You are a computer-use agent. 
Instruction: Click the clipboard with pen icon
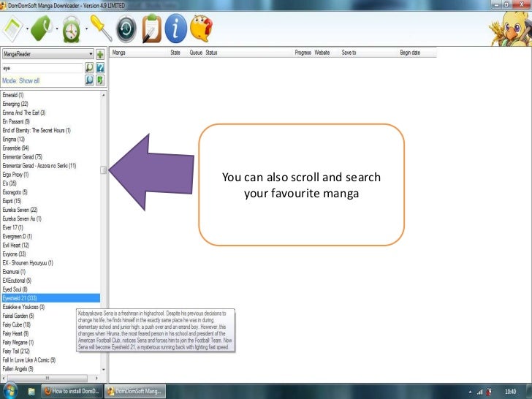coord(152,28)
